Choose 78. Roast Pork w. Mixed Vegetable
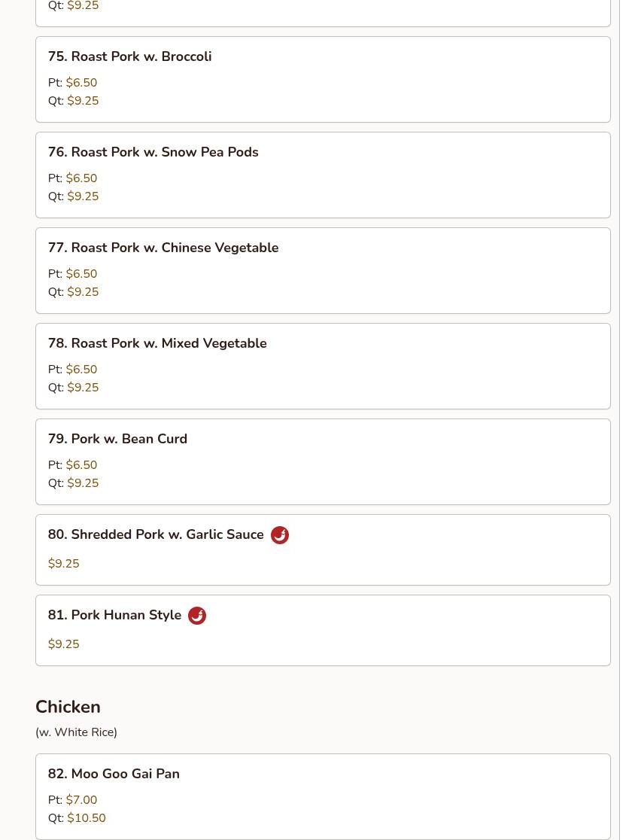635x840 pixels. [x=323, y=366]
